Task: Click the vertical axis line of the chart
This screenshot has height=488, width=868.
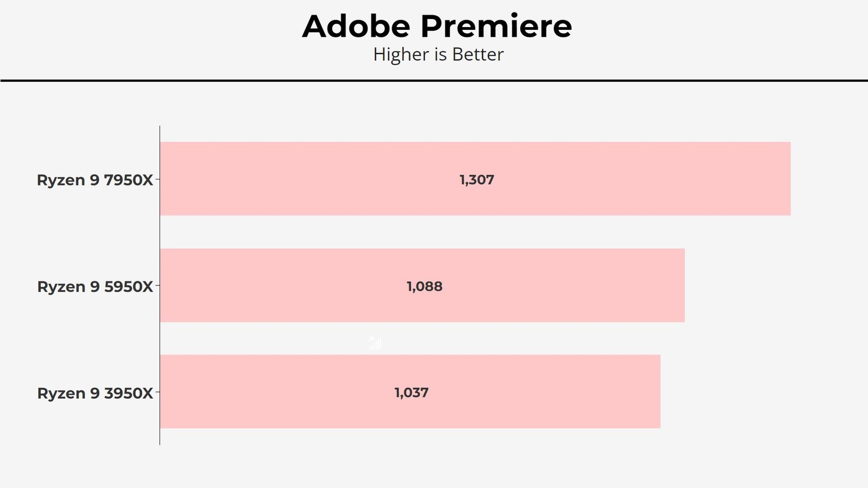Action: pos(159,285)
